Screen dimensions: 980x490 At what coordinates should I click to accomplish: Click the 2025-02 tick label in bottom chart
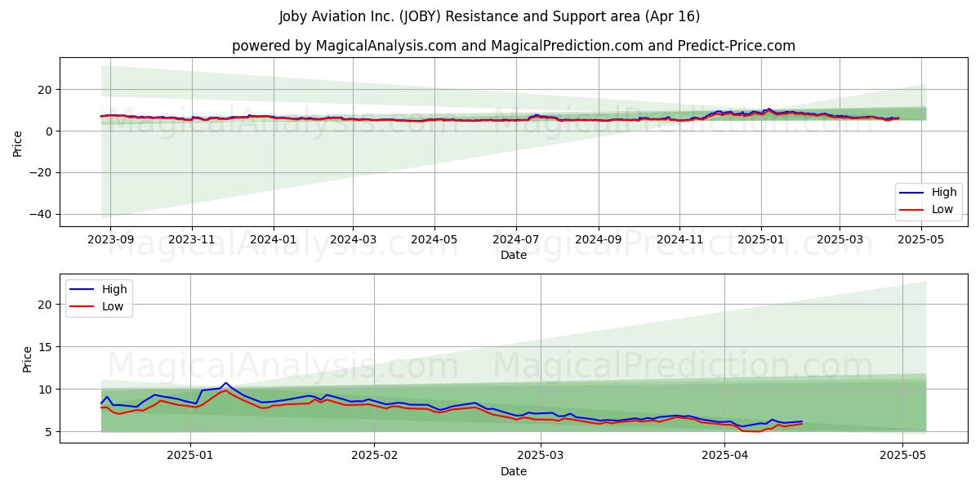click(374, 457)
